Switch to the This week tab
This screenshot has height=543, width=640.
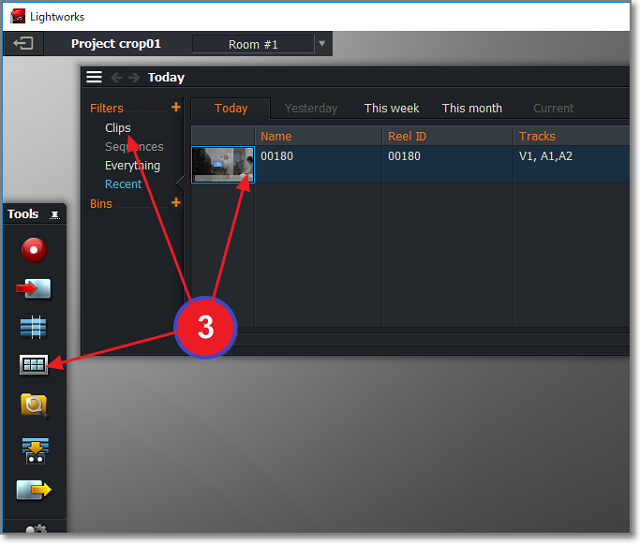(391, 108)
